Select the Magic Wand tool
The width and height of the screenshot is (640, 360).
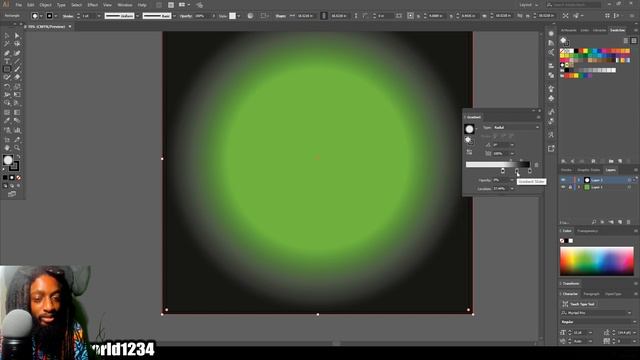pos(7,44)
